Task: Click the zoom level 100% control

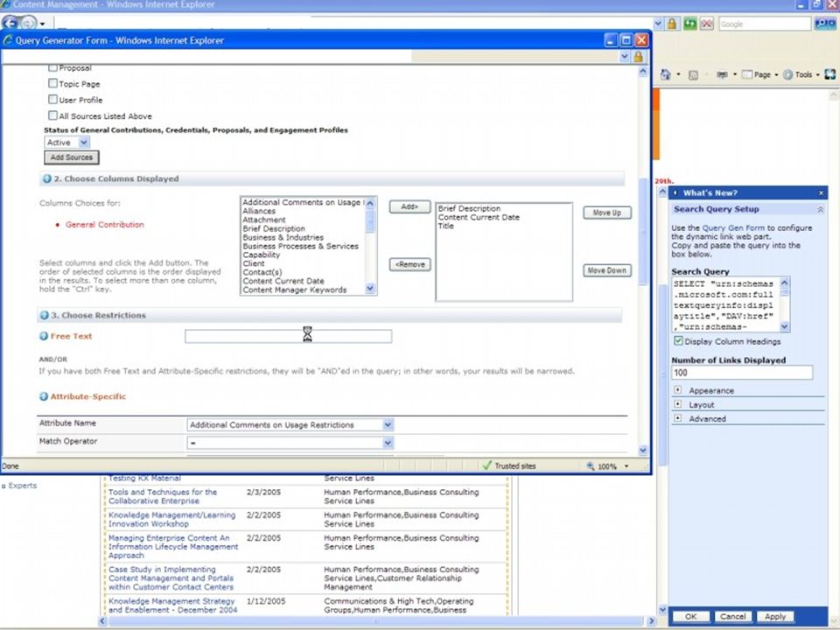Action: [x=607, y=466]
